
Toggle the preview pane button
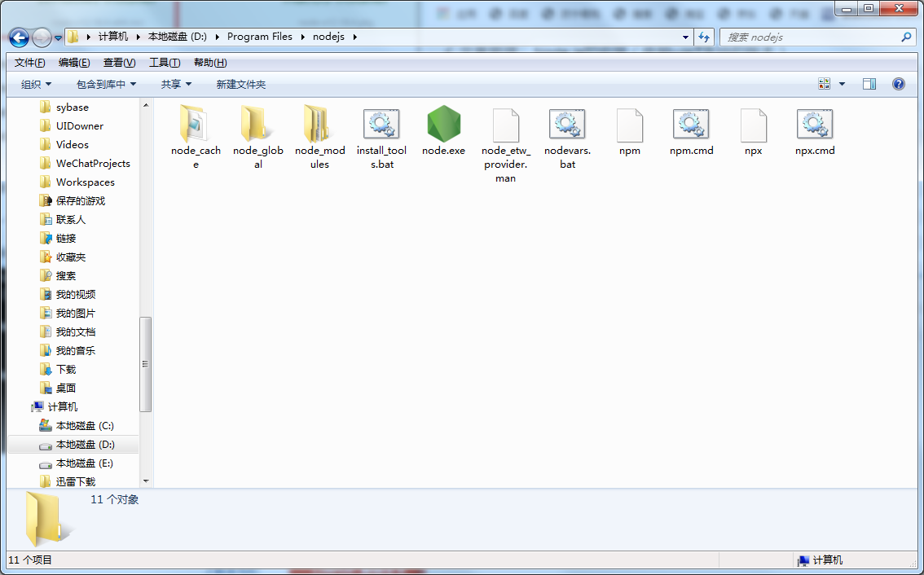tap(869, 84)
